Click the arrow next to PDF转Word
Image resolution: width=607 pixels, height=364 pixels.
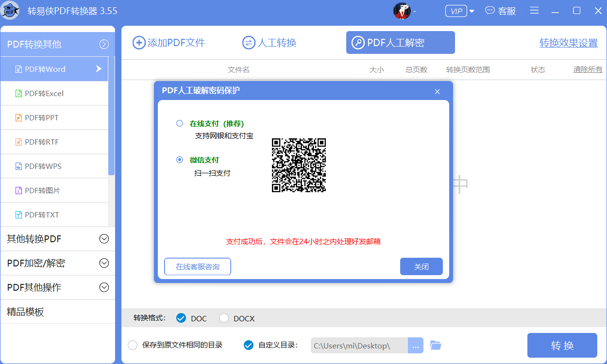point(99,69)
